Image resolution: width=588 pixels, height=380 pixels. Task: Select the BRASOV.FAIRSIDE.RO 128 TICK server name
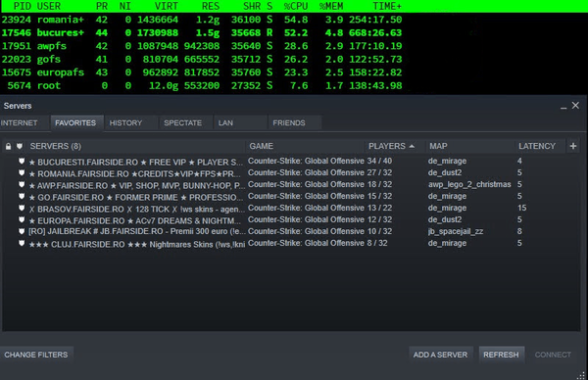[136, 210]
